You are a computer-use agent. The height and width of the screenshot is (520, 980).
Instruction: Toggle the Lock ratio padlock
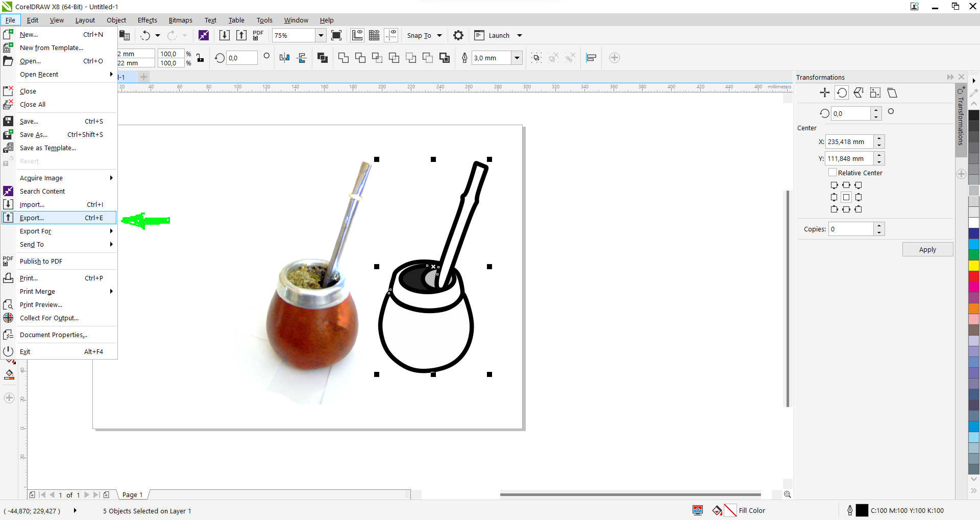coord(200,58)
